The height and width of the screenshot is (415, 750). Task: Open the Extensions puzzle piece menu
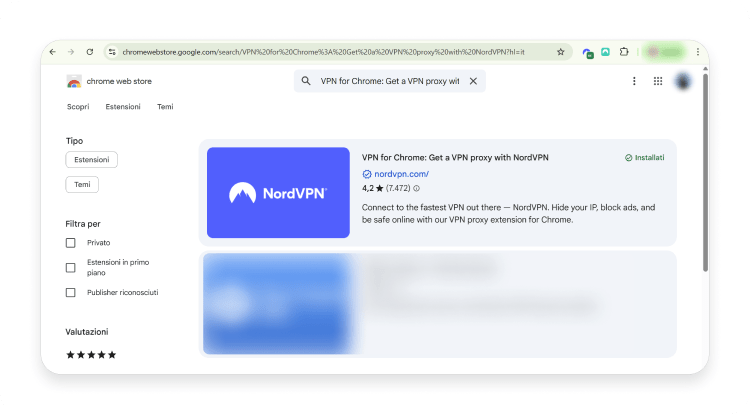point(624,52)
